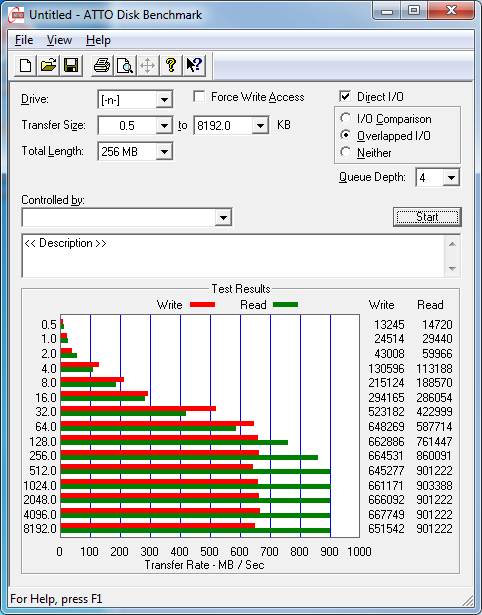Print results with the printer icon

[102, 66]
